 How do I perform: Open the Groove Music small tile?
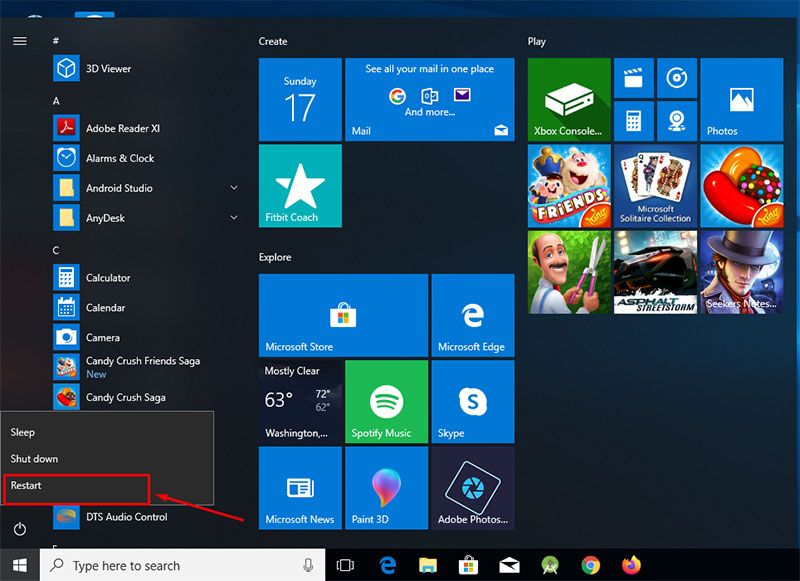pos(677,78)
